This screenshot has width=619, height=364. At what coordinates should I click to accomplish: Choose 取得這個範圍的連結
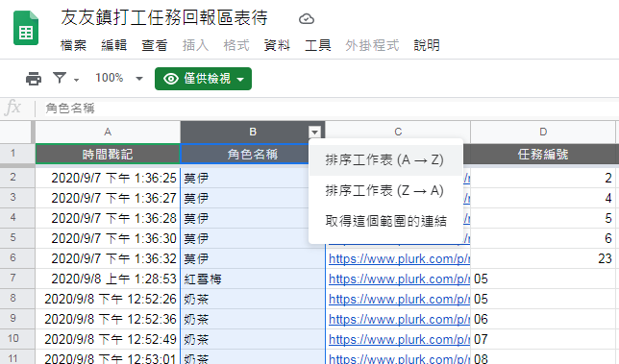coord(385,221)
